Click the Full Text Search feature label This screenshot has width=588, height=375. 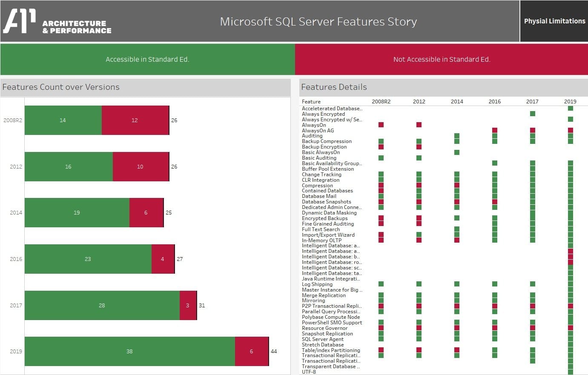(321, 229)
